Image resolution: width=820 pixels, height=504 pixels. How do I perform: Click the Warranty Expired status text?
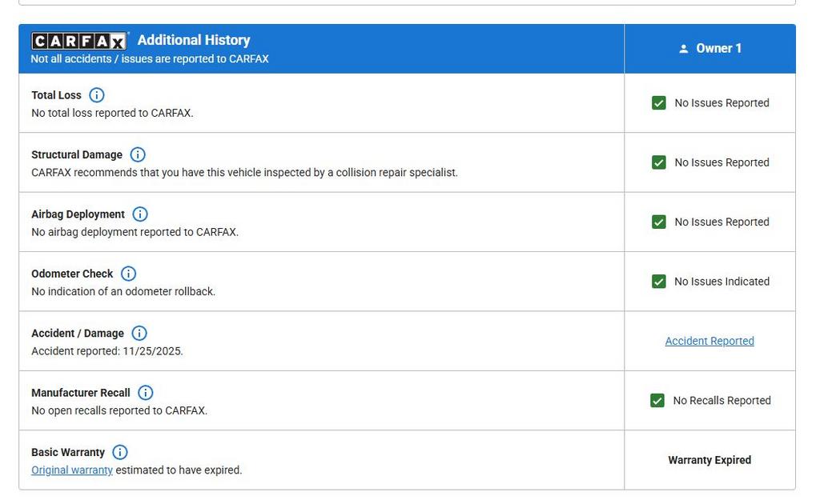coord(709,460)
